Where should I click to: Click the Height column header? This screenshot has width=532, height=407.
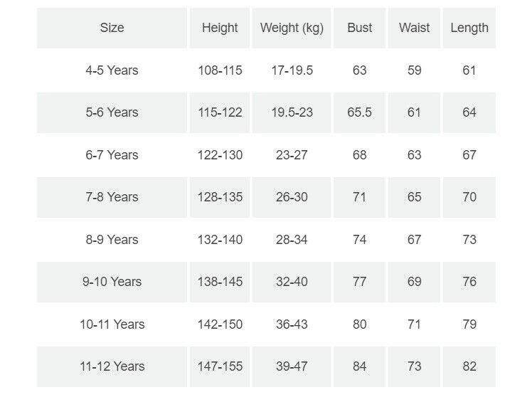[220, 28]
